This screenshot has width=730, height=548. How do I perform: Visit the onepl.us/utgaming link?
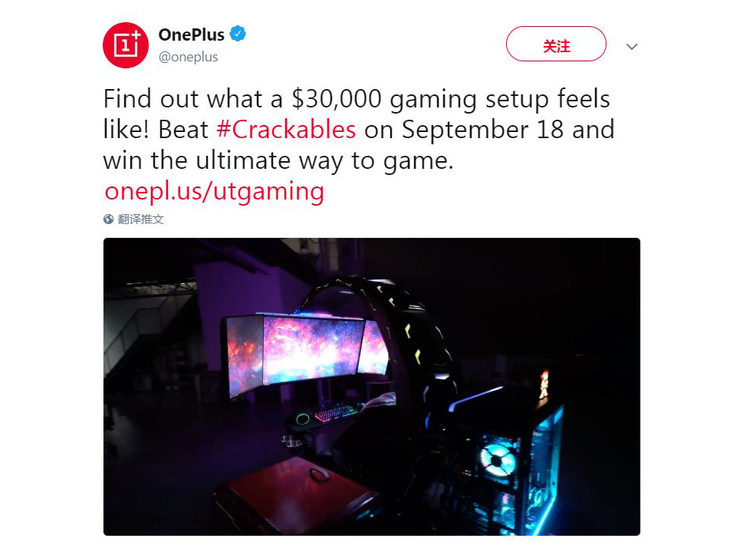click(215, 191)
